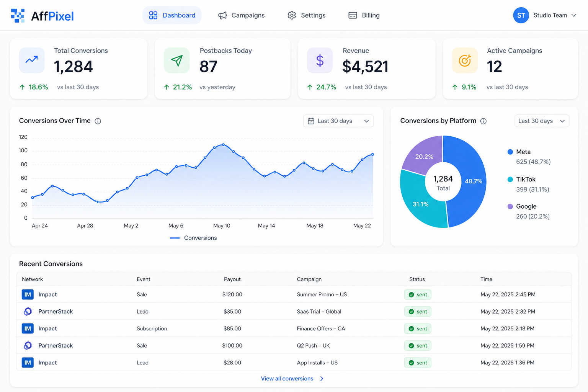Click May 22, 2025 2:45 PM timestamp

click(508, 294)
